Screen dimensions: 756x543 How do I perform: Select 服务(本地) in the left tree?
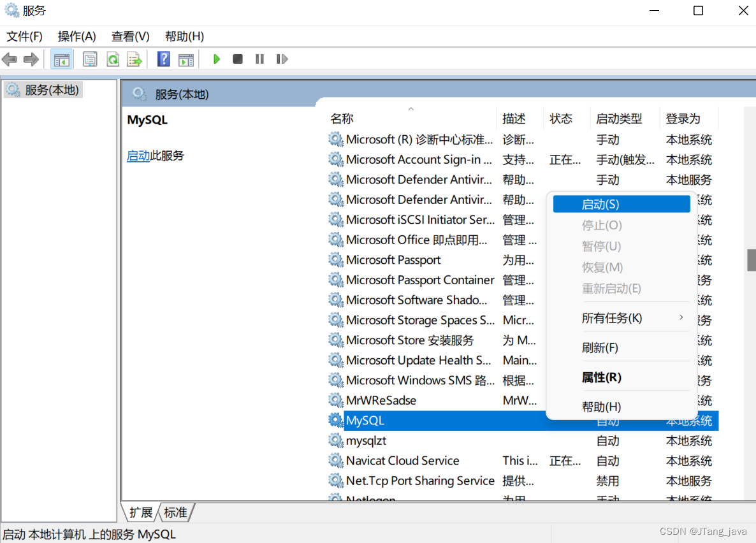[43, 90]
